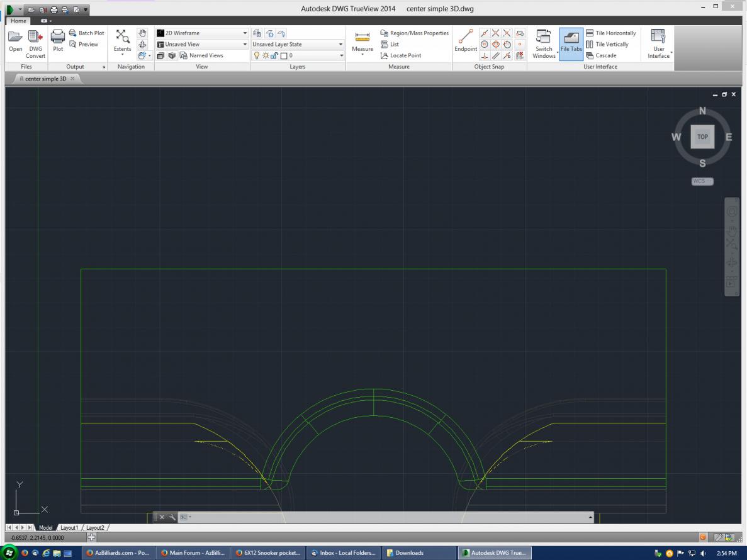The height and width of the screenshot is (560, 747).
Task: Activate Endpoint object snap
Action: click(x=466, y=38)
